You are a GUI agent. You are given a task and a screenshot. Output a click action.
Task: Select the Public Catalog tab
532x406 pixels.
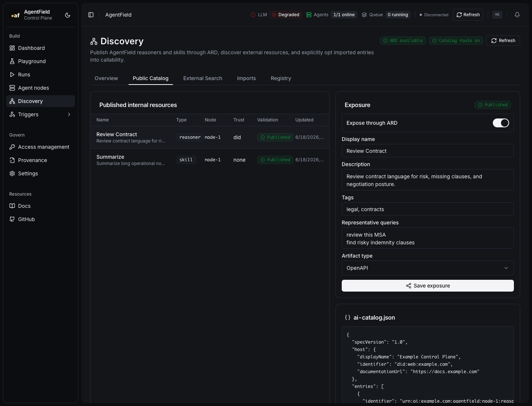click(x=151, y=78)
